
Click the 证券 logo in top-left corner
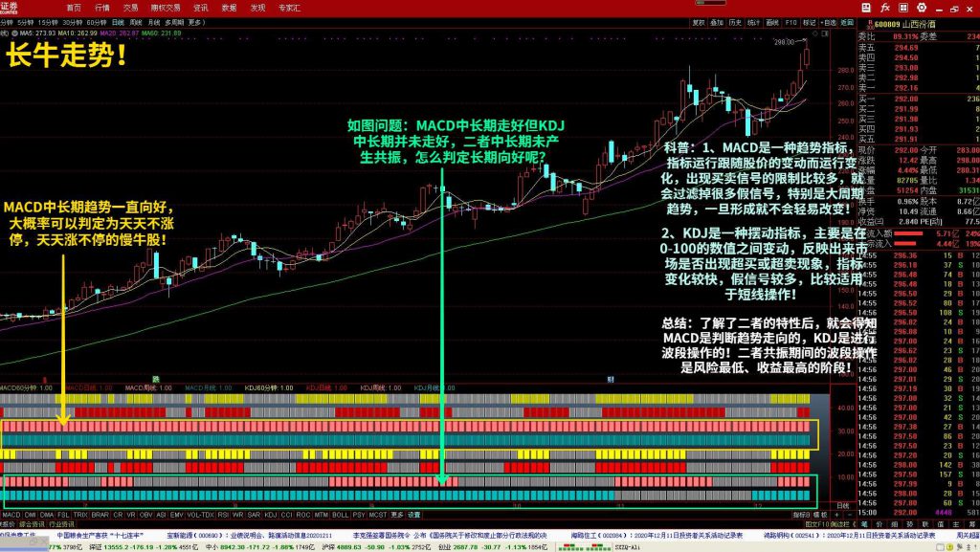click(10, 6)
